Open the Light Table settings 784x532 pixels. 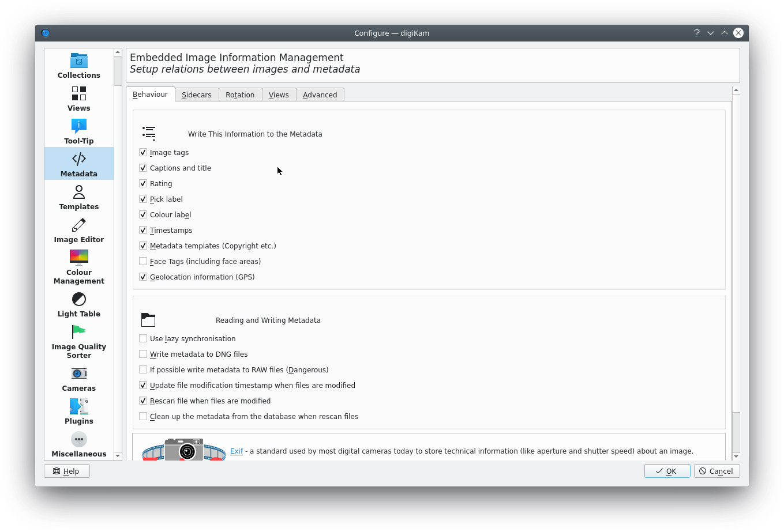(x=79, y=304)
